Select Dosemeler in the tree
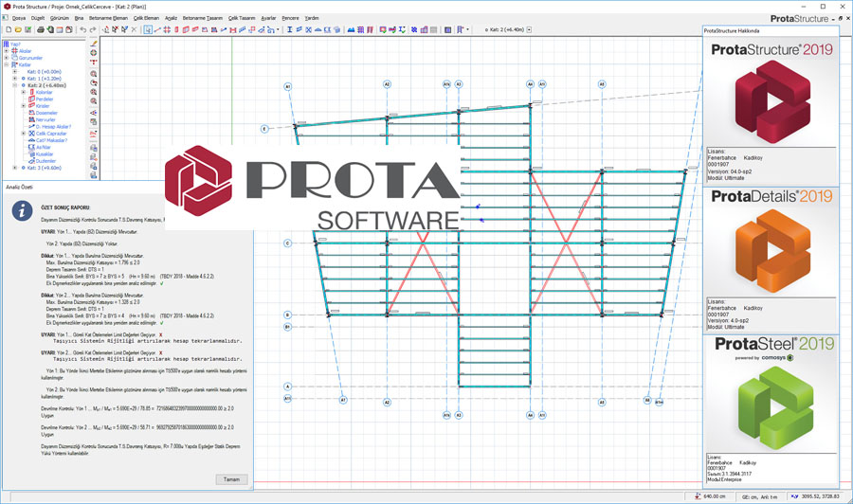Viewport: 853px width, 504px height. (x=46, y=113)
